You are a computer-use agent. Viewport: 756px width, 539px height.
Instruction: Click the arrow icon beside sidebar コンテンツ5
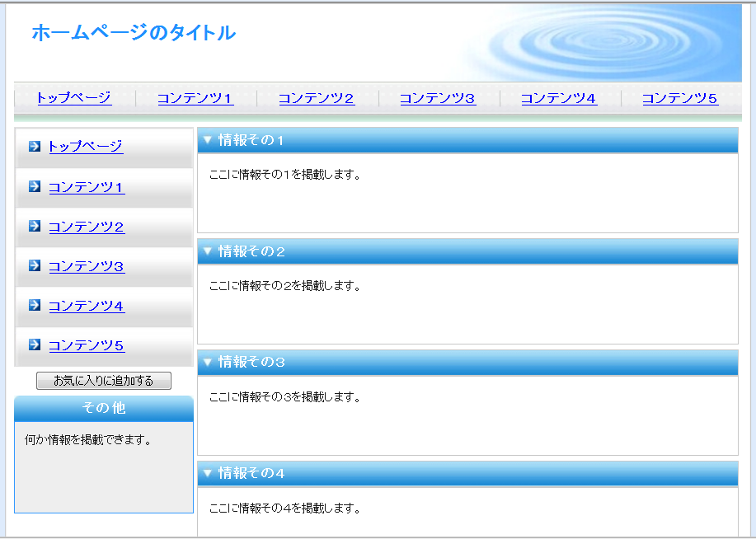(35, 344)
